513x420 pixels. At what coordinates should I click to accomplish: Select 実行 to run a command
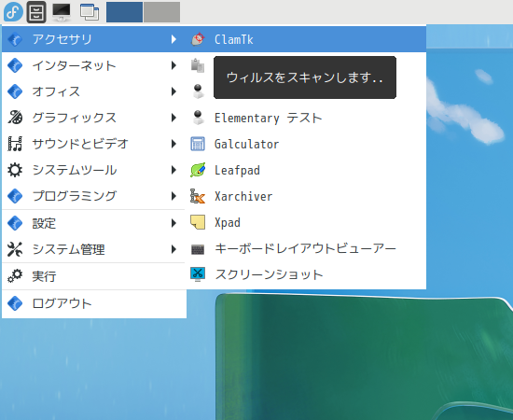click(x=94, y=276)
